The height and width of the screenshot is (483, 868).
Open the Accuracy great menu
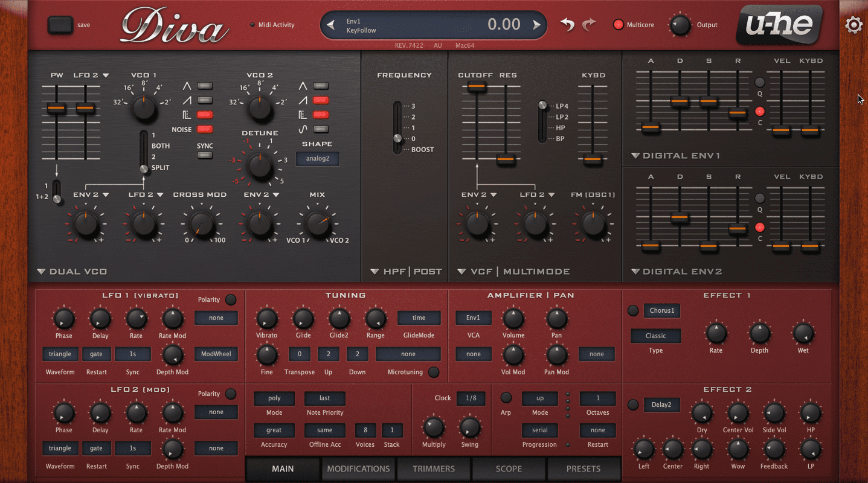tap(274, 430)
